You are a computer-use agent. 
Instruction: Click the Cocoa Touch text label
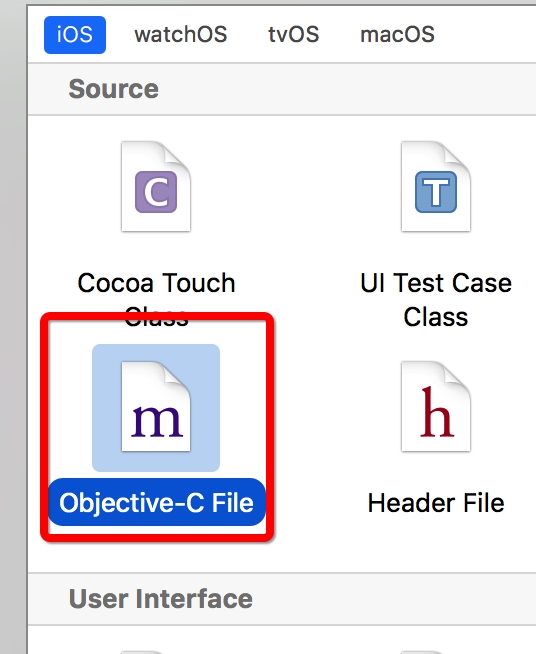tap(156, 283)
